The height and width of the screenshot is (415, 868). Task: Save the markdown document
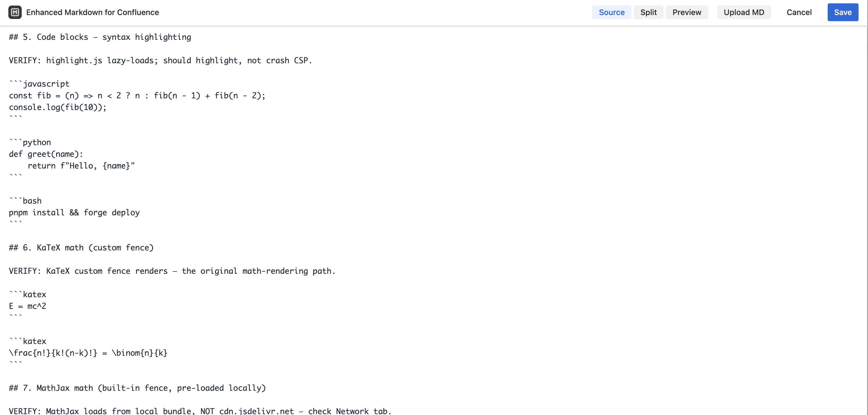point(843,12)
